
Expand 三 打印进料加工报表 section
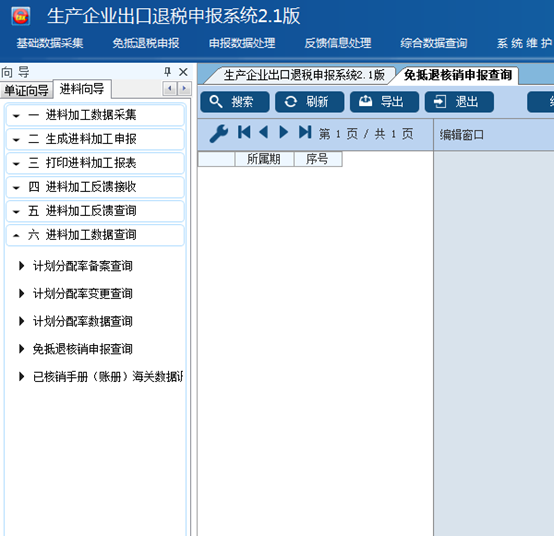pos(95,163)
